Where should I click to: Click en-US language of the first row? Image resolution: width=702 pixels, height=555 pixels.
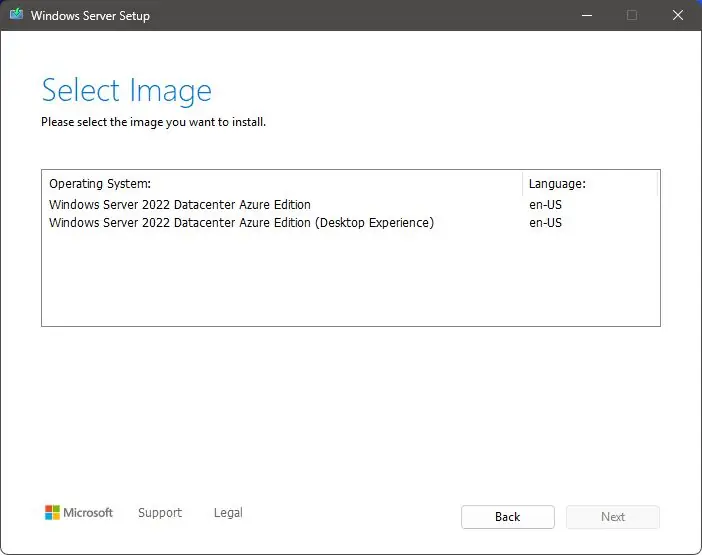545,205
